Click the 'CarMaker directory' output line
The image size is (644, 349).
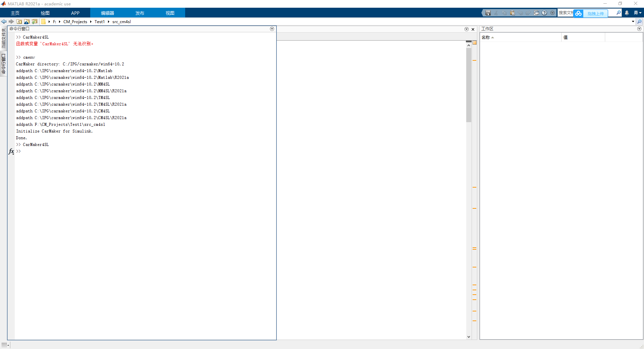pyautogui.click(x=70, y=64)
